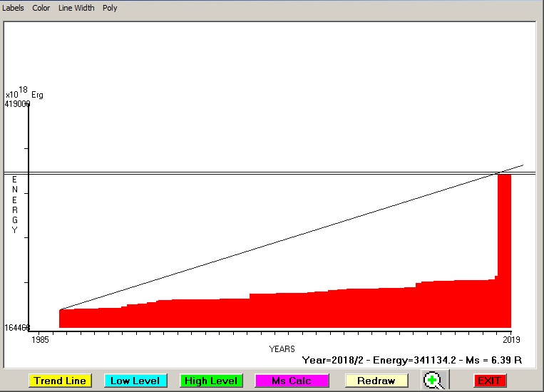Expand the Line Width menu
The height and width of the screenshot is (392, 544).
(76, 8)
